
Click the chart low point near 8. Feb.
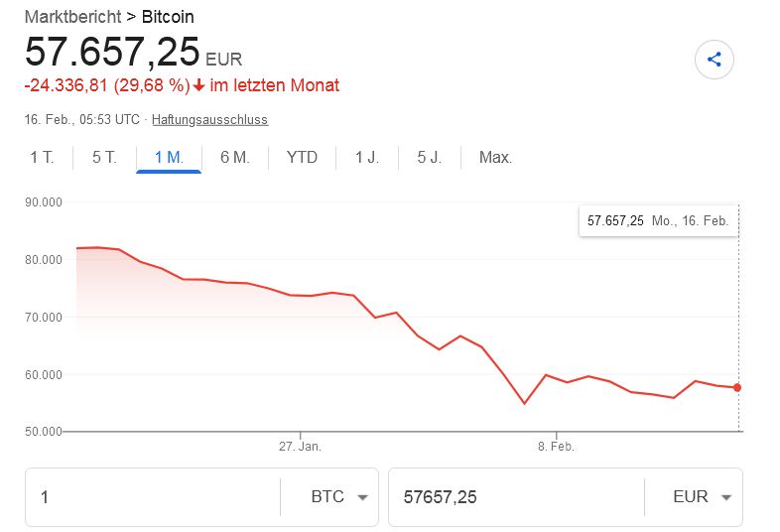524,404
